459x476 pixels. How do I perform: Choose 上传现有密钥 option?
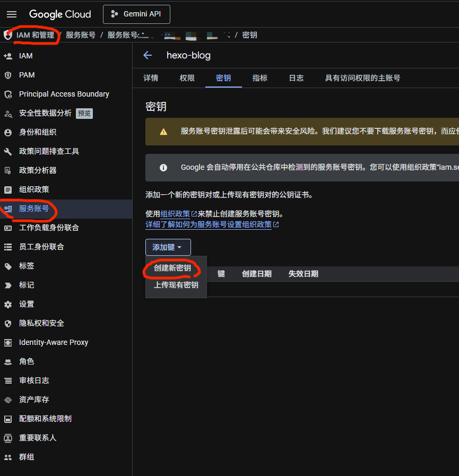175,284
